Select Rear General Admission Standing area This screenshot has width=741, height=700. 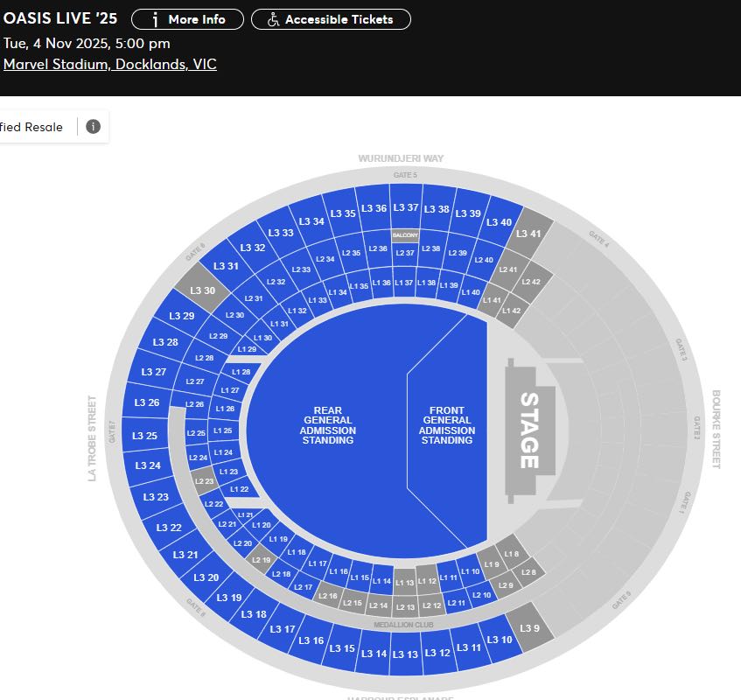(328, 425)
